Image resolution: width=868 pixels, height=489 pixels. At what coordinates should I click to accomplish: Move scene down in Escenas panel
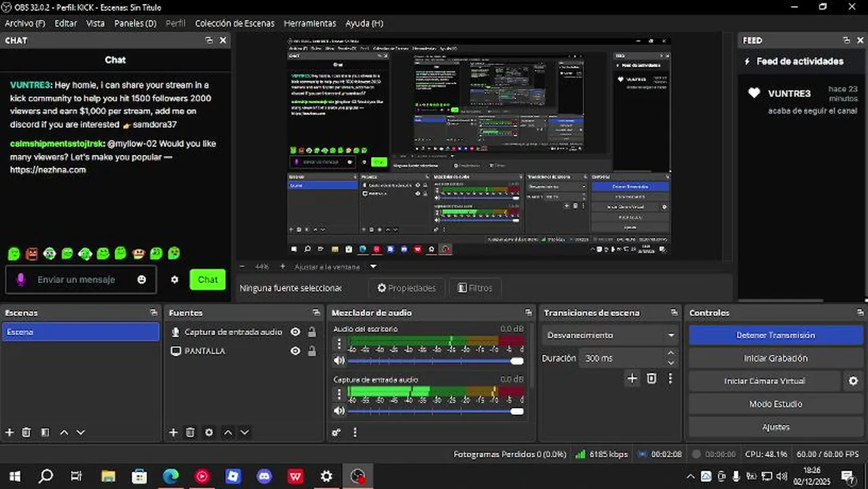tap(80, 432)
